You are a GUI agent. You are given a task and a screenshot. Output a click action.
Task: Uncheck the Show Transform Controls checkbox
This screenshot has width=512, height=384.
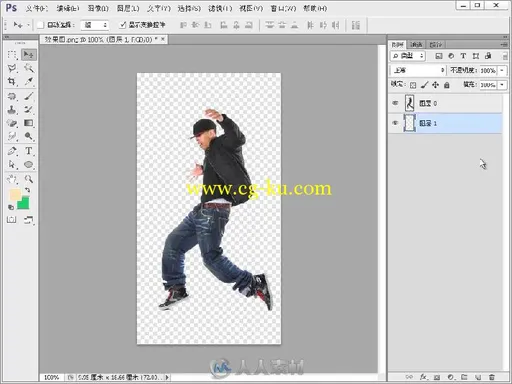coord(123,25)
